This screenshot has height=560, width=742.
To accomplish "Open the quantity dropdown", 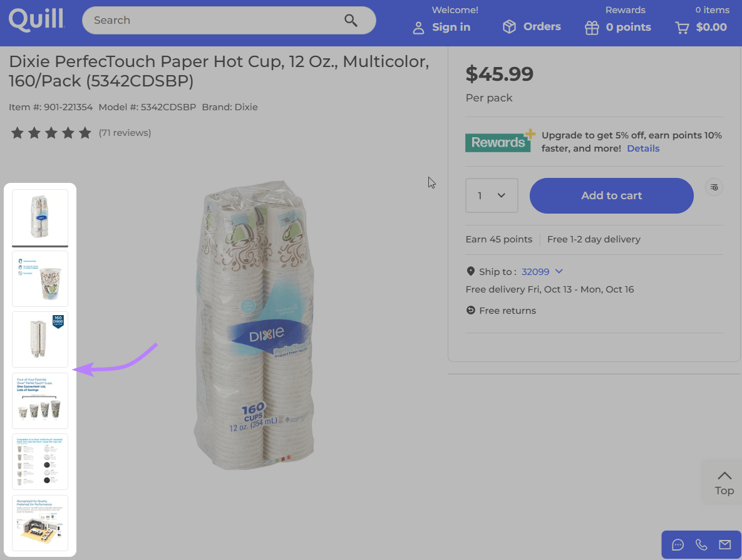I will coord(492,195).
